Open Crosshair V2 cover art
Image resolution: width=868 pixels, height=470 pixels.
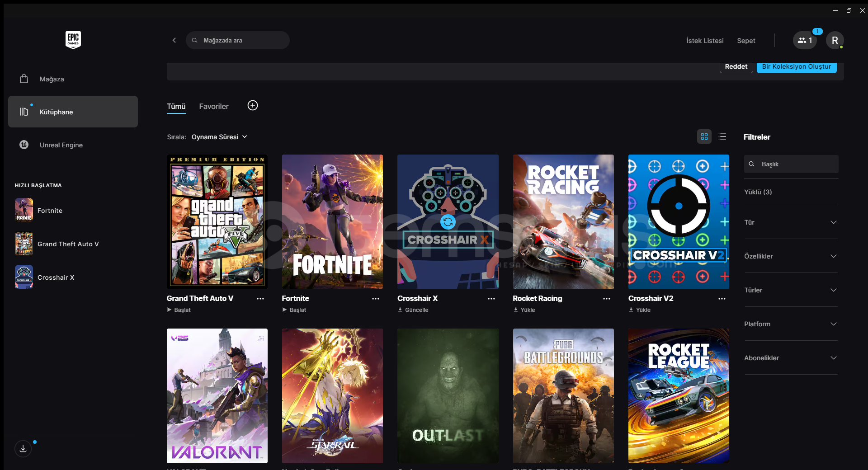(x=679, y=222)
